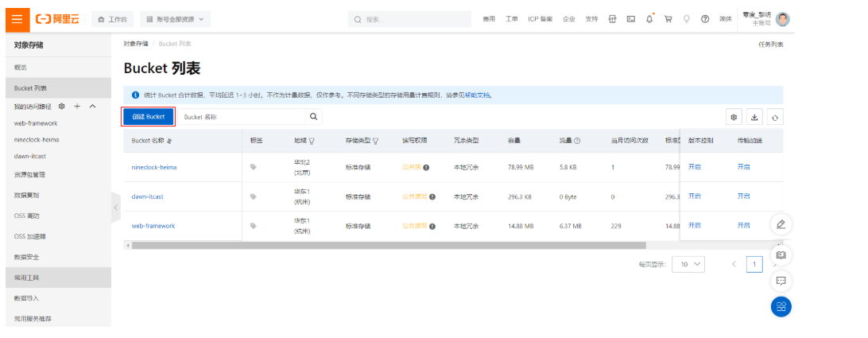Open the help question mark icon
The height and width of the screenshot is (338, 868).
click(705, 19)
